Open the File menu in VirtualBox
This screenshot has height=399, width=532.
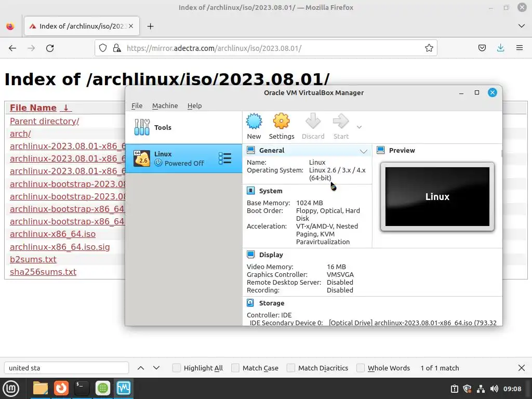(x=137, y=105)
